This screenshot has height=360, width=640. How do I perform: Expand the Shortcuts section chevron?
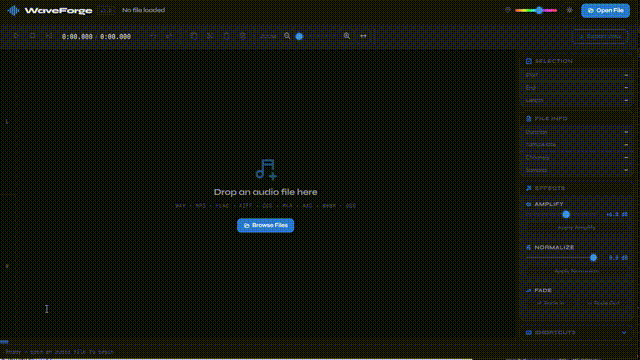click(624, 333)
